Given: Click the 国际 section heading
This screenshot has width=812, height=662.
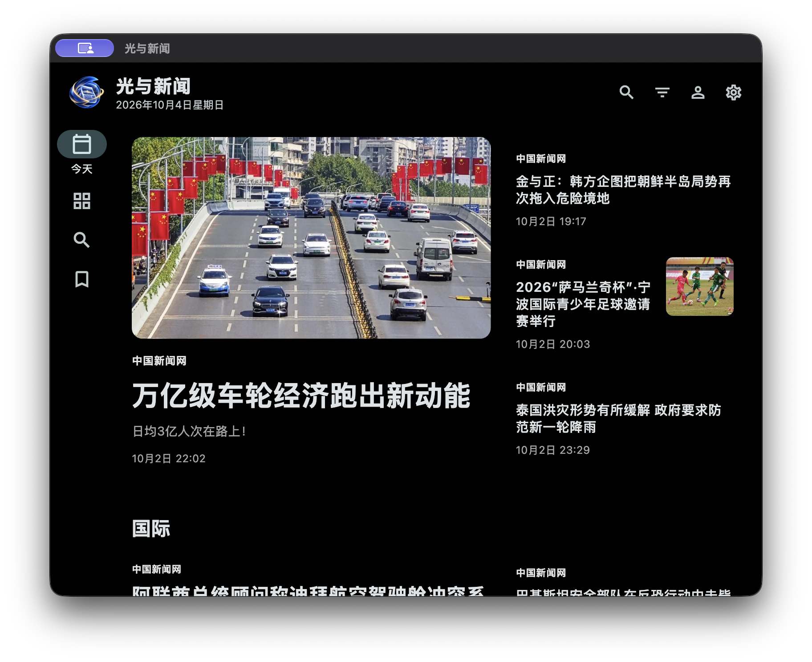Looking at the screenshot, I should [151, 529].
